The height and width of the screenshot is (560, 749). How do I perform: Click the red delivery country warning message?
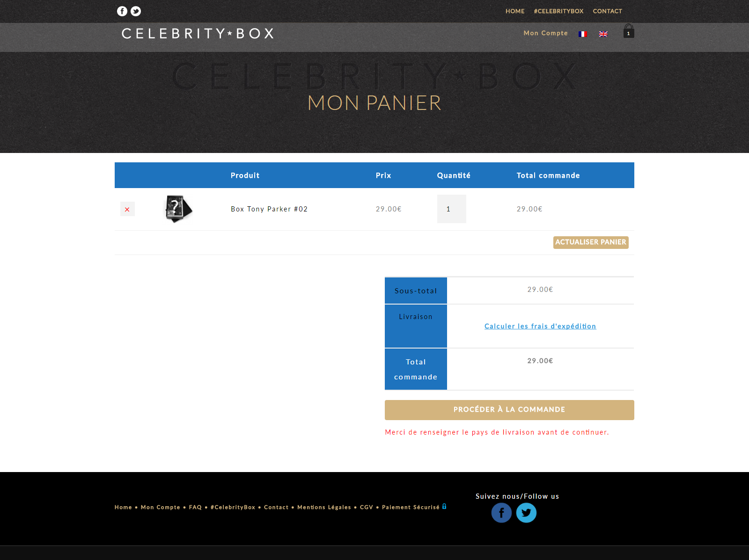click(497, 432)
